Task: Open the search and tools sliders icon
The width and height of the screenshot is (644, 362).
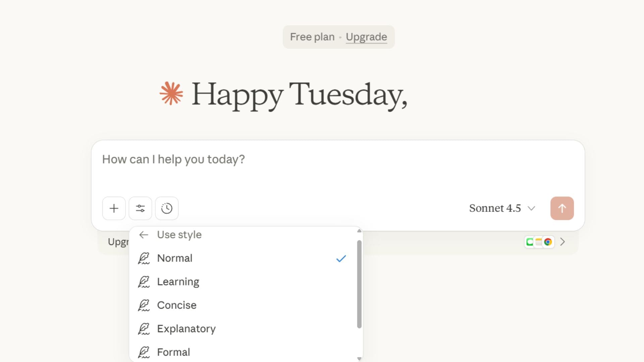Action: [140, 208]
